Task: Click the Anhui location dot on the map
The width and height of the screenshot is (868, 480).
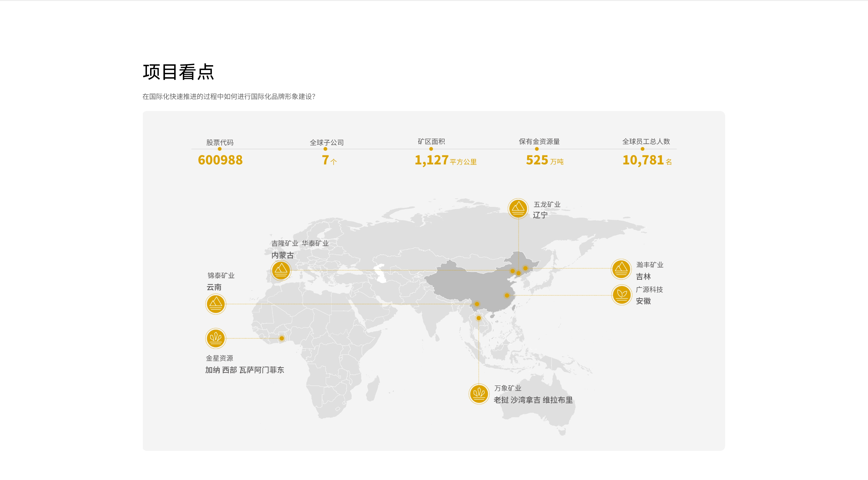Action: [507, 295]
